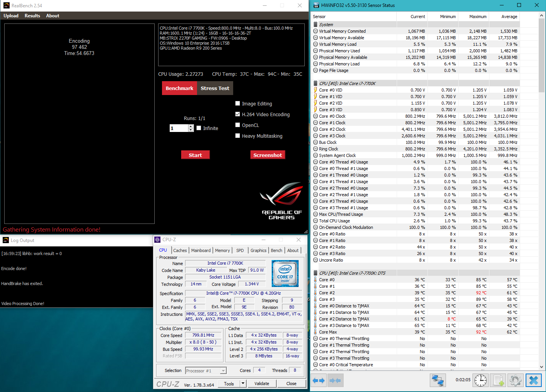Expand the Tools dropdown arrow in CPU-Z

243,384
